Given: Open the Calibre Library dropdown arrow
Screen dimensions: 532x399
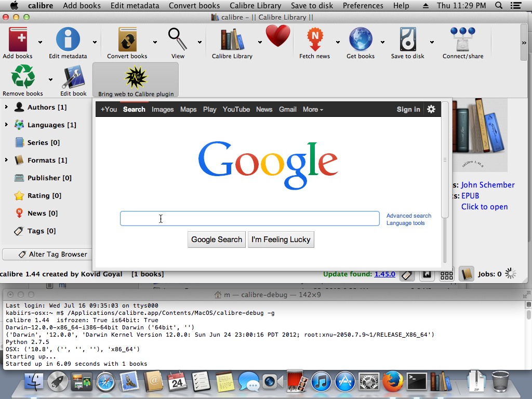Looking at the screenshot, I should tap(260, 43).
